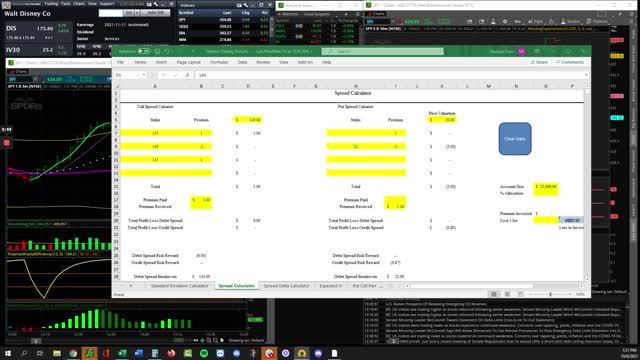The image size is (640, 360).
Task: Toggle the AutoSave switch in Excel
Action: (x=144, y=51)
